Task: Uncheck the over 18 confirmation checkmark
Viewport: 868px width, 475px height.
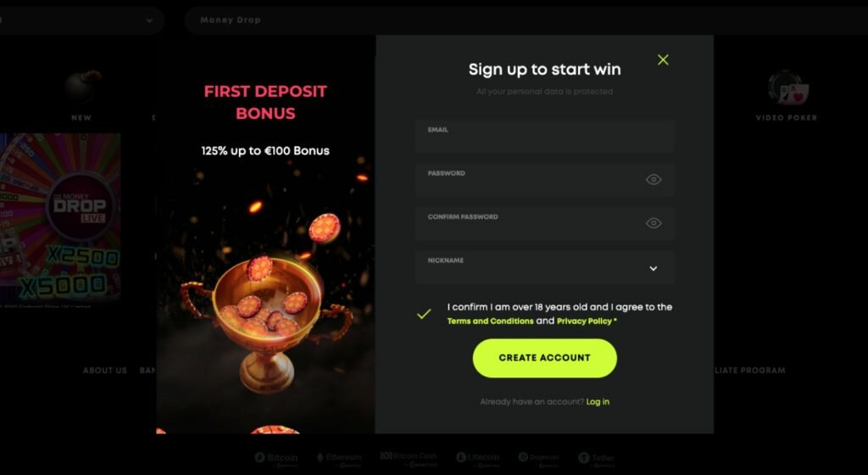Action: click(424, 314)
